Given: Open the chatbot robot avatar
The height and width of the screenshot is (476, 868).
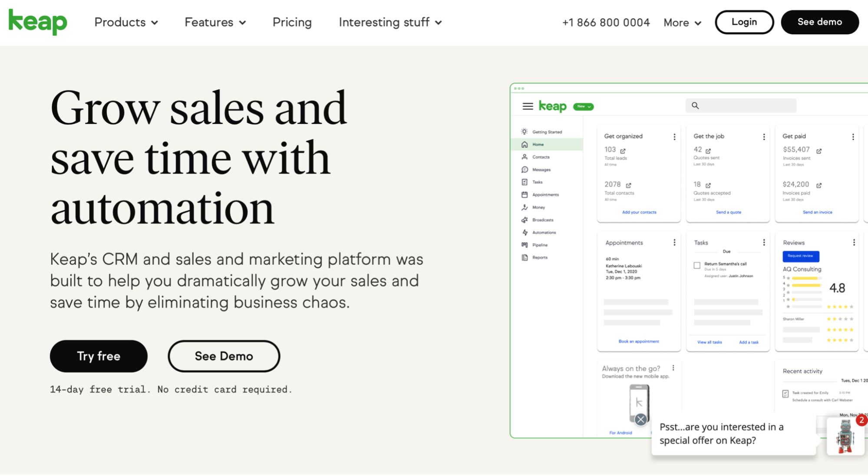Looking at the screenshot, I should pos(845,437).
